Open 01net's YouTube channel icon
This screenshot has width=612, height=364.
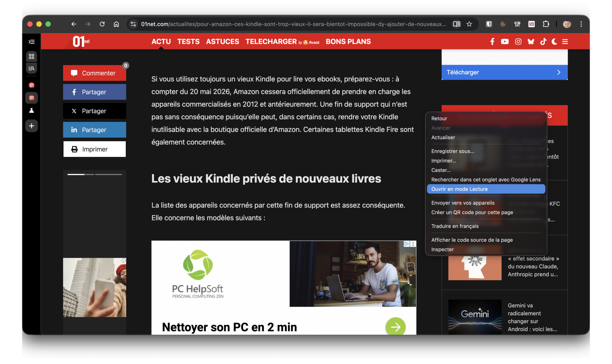point(505,42)
